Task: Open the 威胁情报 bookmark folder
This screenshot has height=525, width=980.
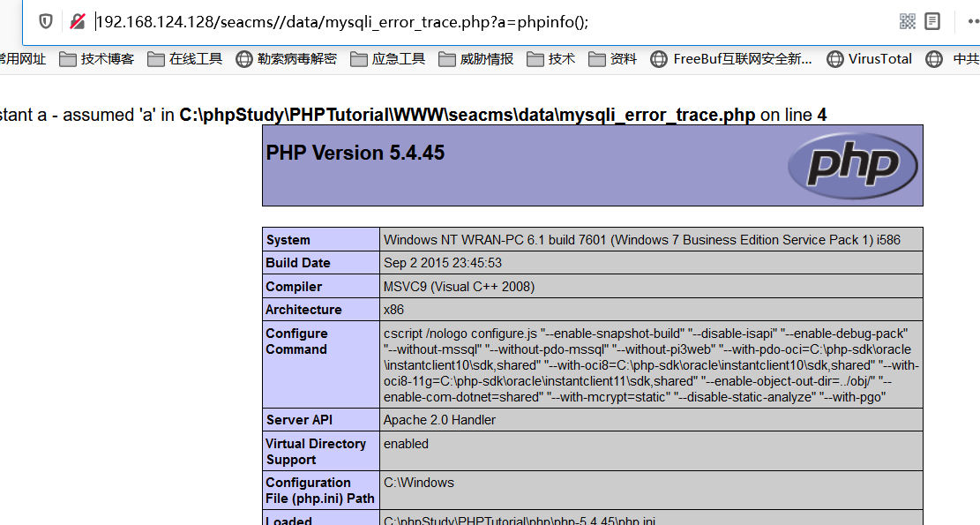Action: (x=475, y=59)
